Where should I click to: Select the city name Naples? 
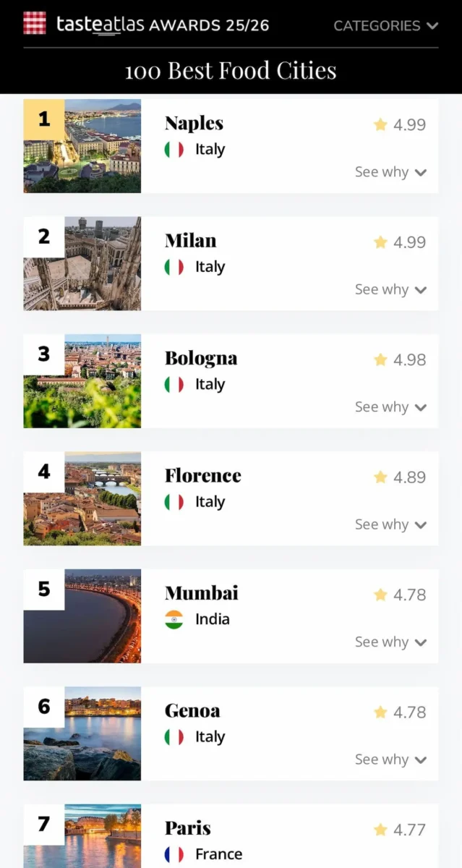tap(193, 123)
